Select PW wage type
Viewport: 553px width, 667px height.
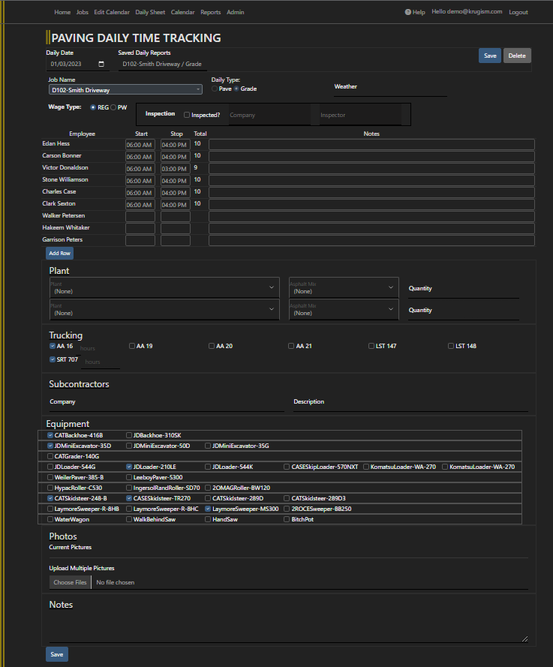pos(113,108)
